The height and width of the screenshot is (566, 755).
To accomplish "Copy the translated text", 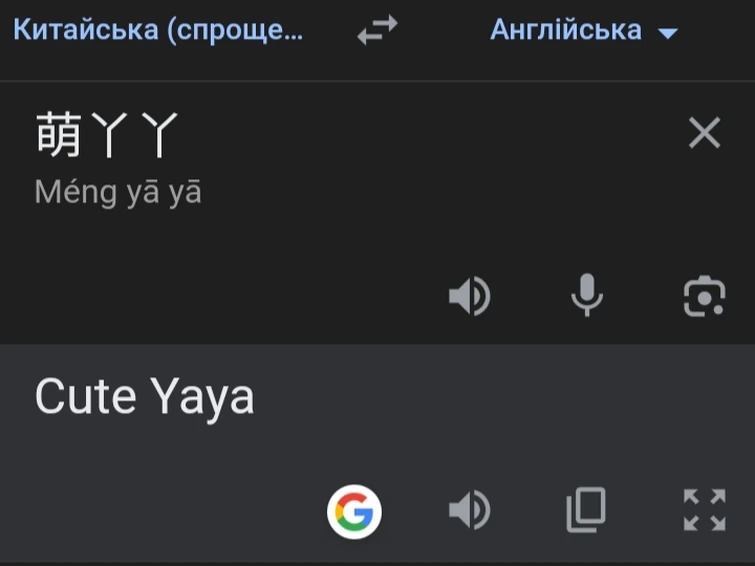I will [586, 511].
